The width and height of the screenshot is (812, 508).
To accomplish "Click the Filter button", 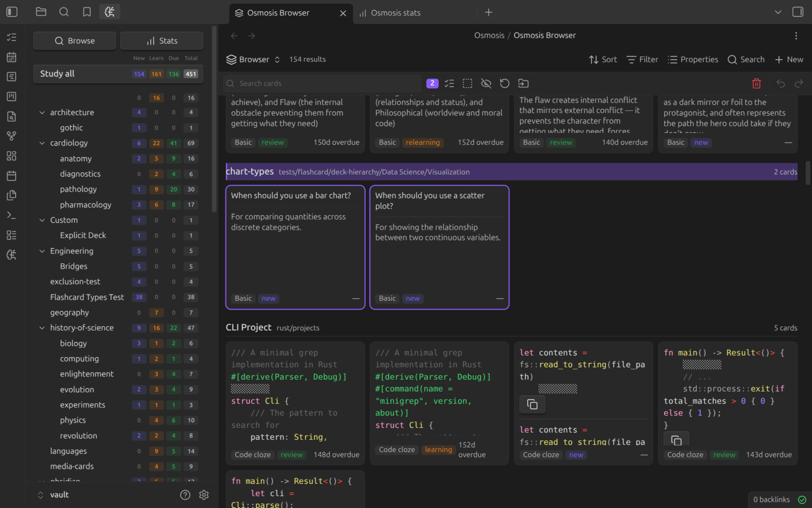I will (642, 59).
